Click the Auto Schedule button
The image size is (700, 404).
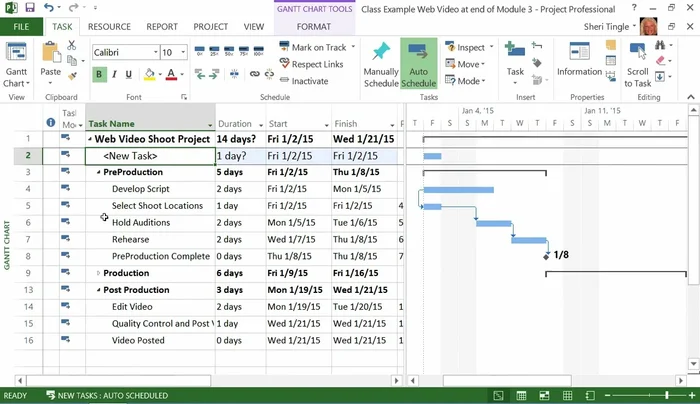click(418, 64)
